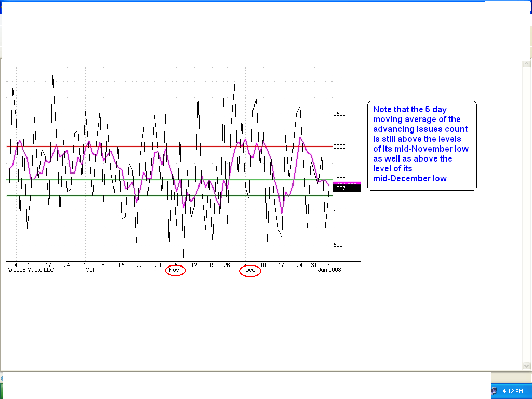Click the date label 22 on the axis

[139, 265]
